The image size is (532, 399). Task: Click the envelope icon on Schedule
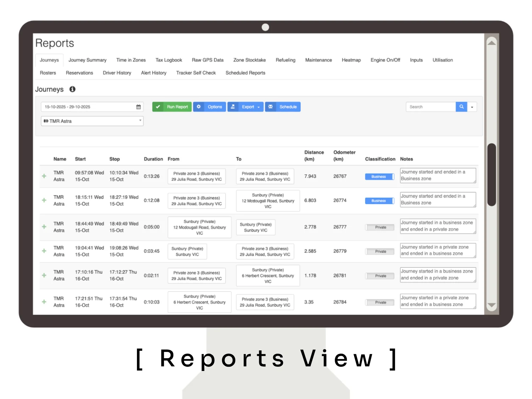click(271, 107)
